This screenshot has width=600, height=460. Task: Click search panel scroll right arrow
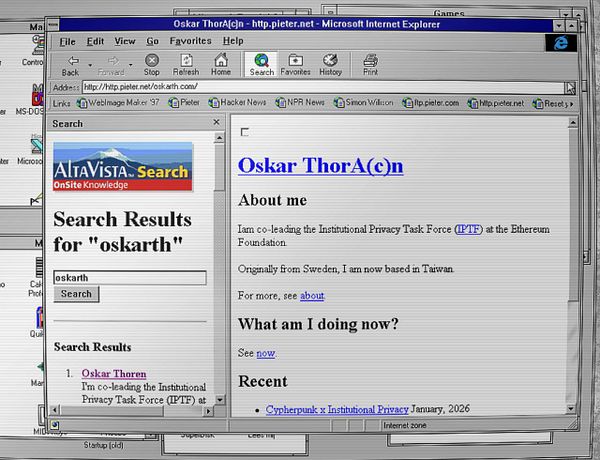pos(208,411)
